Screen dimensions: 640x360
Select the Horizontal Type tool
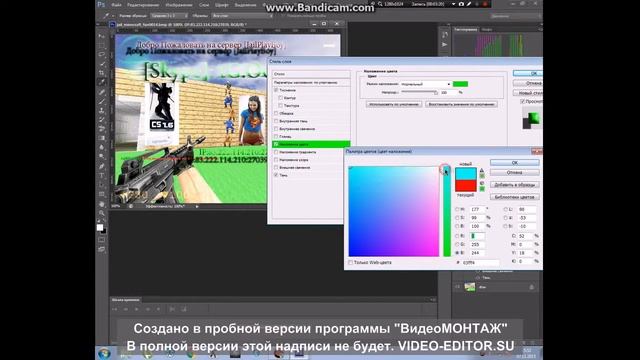tap(101, 176)
